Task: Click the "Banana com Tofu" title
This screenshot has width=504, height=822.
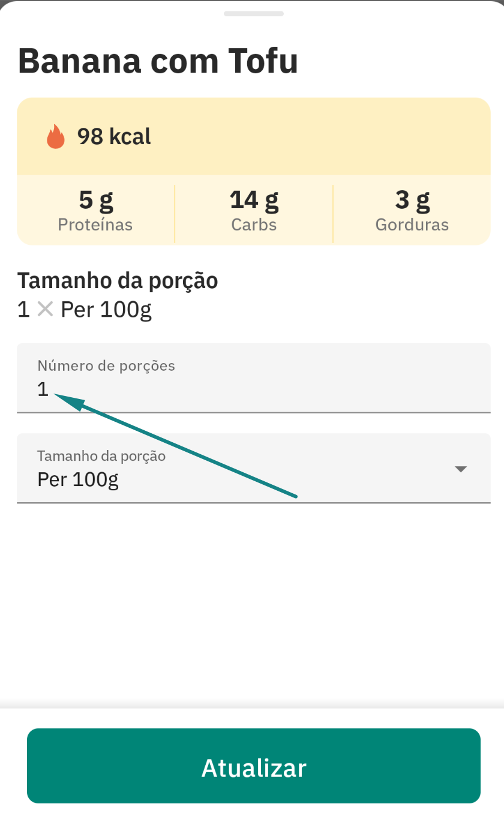Action: [x=158, y=61]
